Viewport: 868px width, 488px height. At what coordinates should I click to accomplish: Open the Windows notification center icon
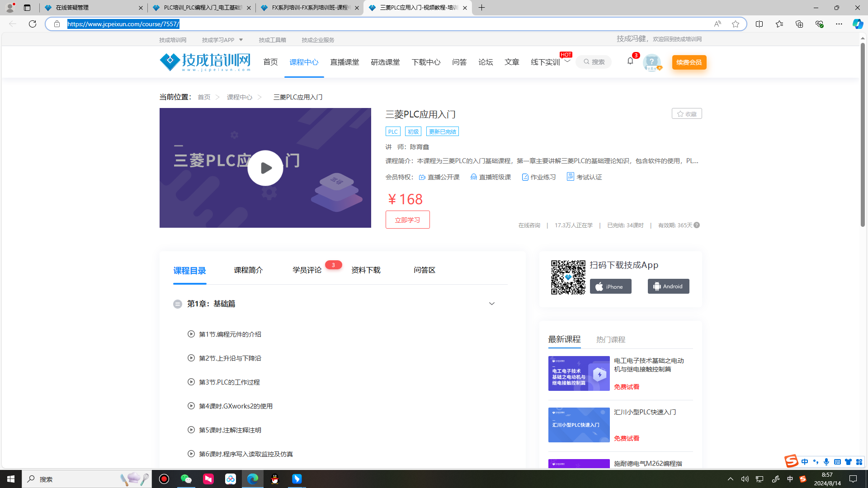(x=853, y=479)
